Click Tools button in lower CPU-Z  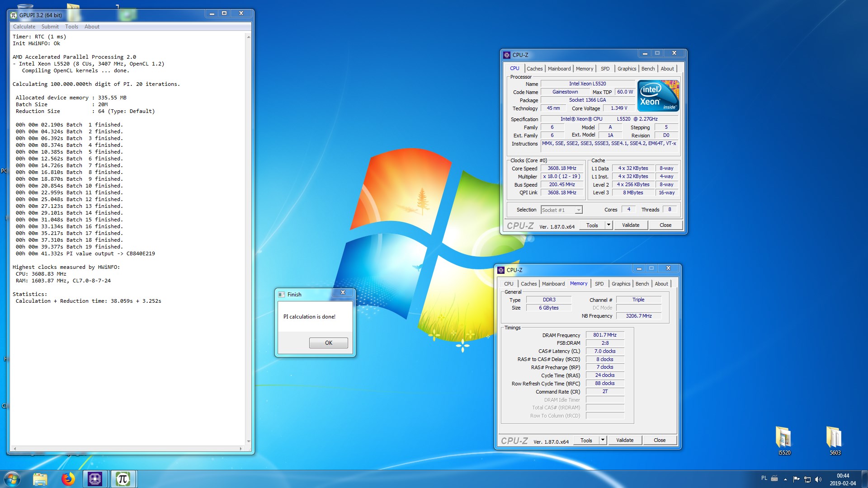[x=586, y=440]
